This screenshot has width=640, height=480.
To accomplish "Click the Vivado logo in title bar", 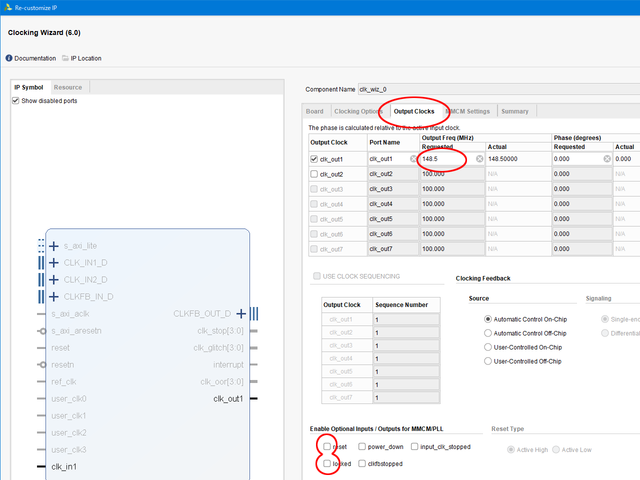I will (7, 6).
